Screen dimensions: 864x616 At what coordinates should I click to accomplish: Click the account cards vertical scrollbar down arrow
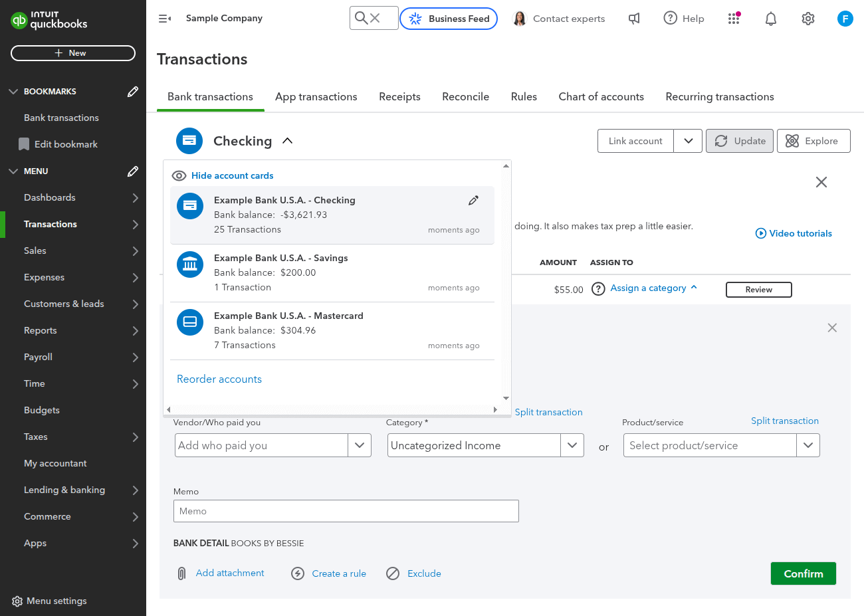point(506,398)
